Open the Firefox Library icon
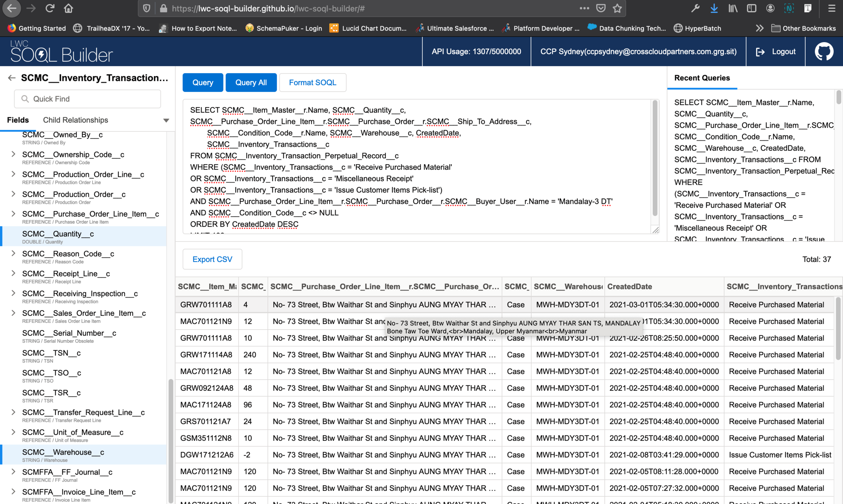The height and width of the screenshot is (504, 843). (732, 8)
